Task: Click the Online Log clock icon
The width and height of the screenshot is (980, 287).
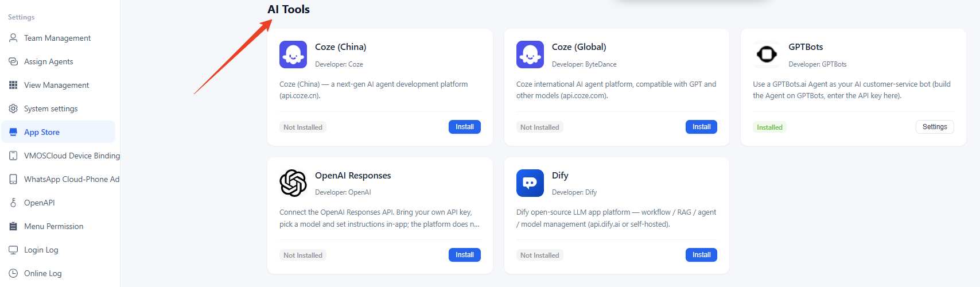Action: tap(13, 273)
